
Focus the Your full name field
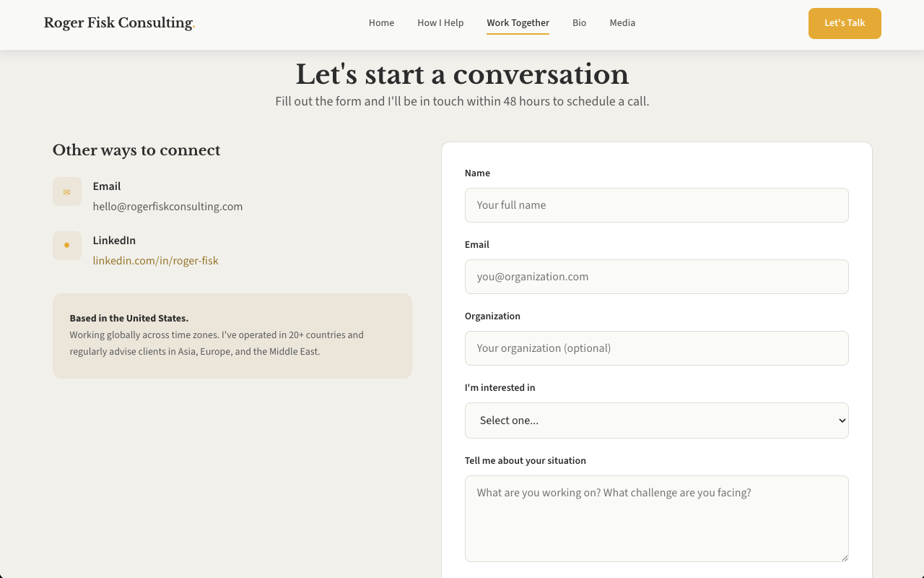[657, 205]
